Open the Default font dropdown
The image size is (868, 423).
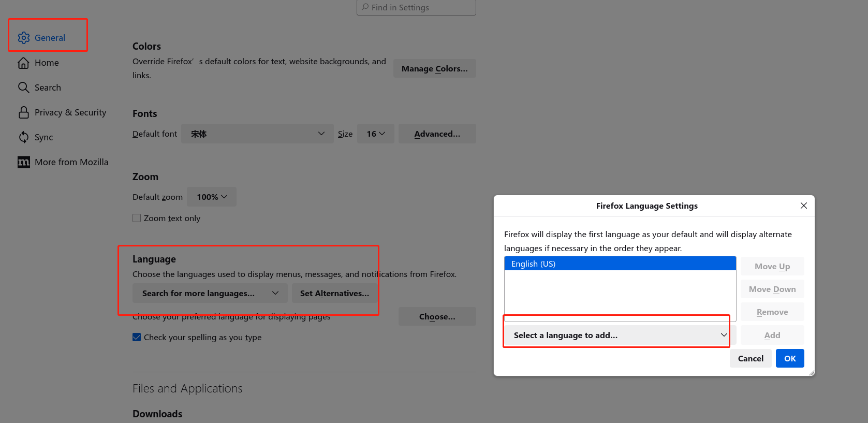coord(257,134)
